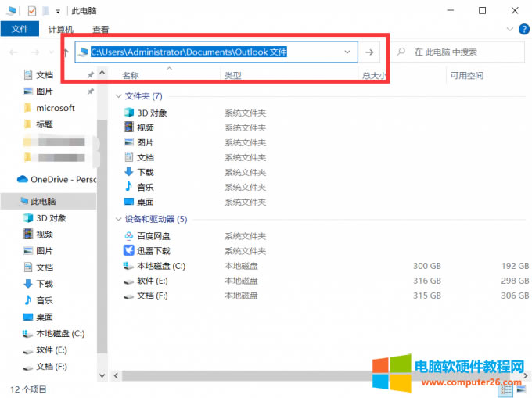
Task: Click 306 GB free space of F: drive
Action: click(515, 296)
